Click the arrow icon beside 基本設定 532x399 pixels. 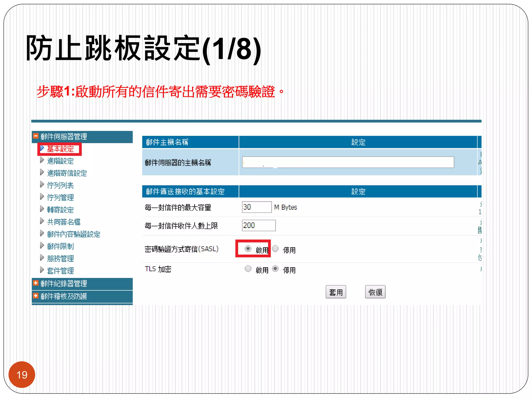(x=42, y=148)
